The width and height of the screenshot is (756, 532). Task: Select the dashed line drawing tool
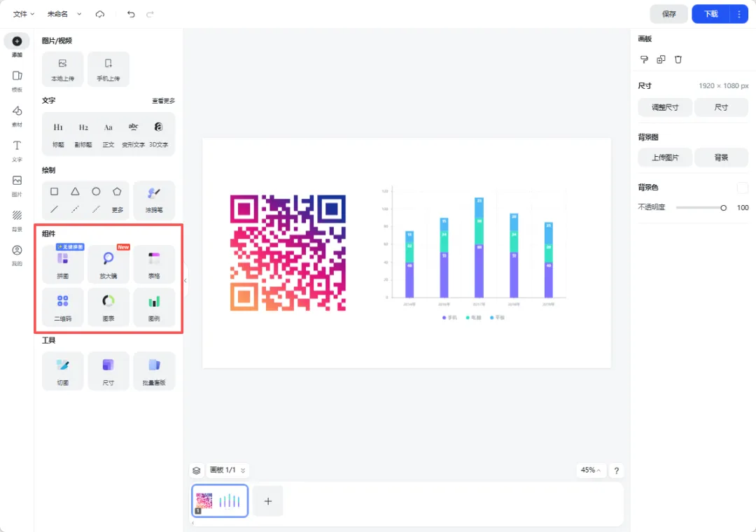[75, 209]
